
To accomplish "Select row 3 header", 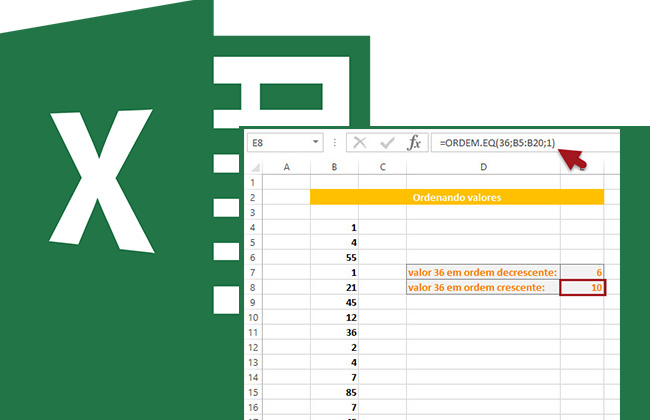I will pos(253,212).
